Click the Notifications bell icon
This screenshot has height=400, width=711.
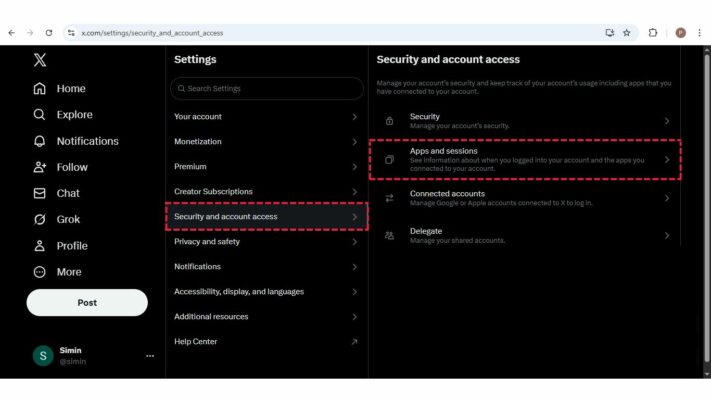pos(39,141)
